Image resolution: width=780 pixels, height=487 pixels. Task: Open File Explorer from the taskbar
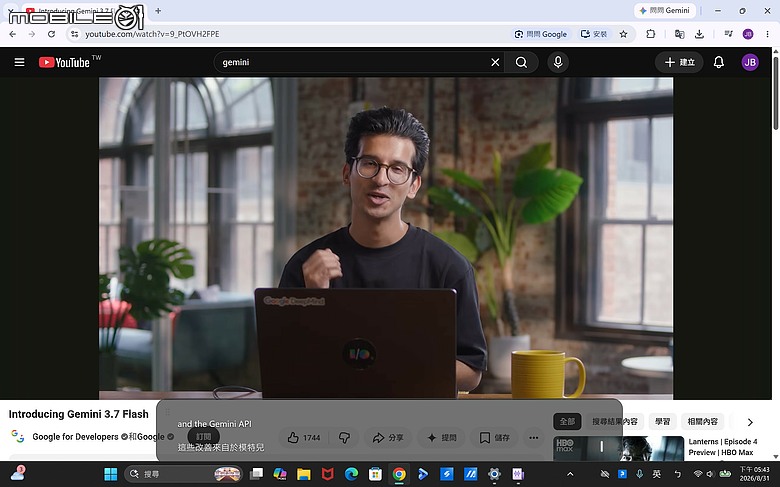click(x=303, y=474)
